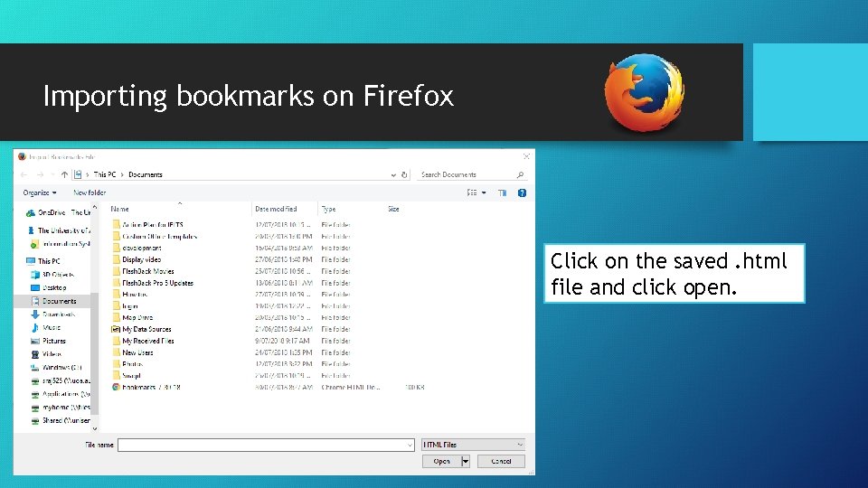Click the Back navigation arrow
This screenshot has width=868, height=488.
click(x=24, y=174)
